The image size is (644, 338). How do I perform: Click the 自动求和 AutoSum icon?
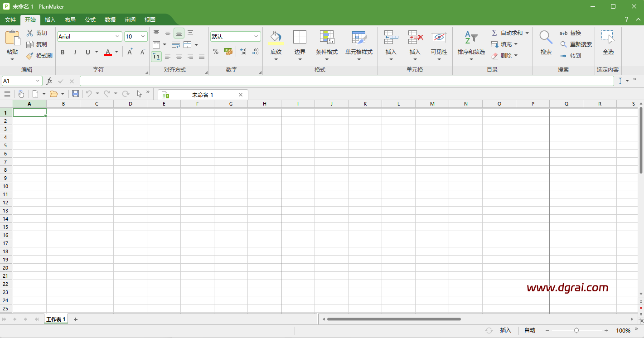(494, 32)
